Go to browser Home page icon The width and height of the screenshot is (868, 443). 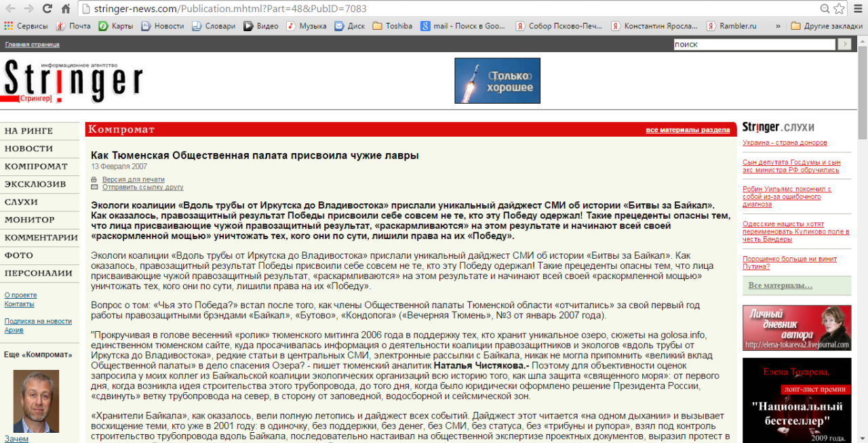pyautogui.click(x=66, y=9)
